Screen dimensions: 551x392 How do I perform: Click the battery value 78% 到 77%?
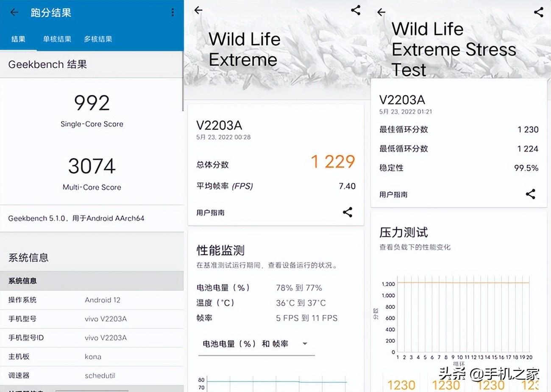point(299,288)
